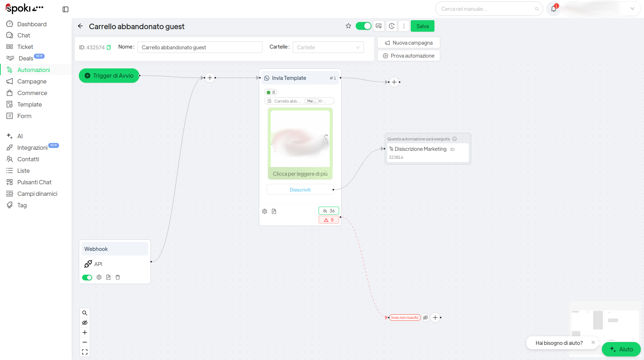This screenshot has height=360, width=644.
Task: Open the Cartelle dropdown
Action: [328, 47]
